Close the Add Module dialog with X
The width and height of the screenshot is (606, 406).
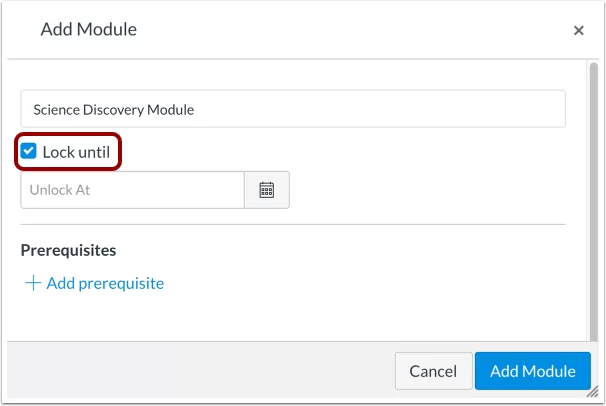coord(578,31)
